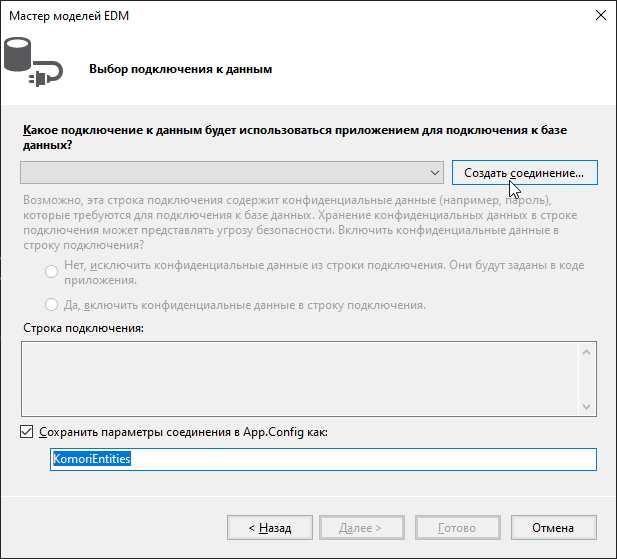Cancel the wizard with Отмена

point(553,527)
